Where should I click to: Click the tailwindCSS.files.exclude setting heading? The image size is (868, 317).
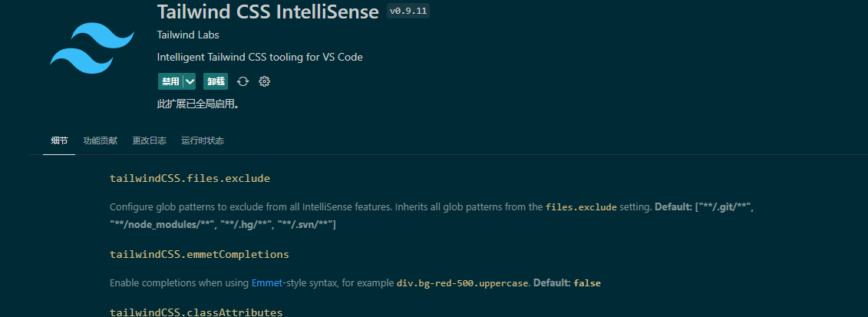[190, 179]
